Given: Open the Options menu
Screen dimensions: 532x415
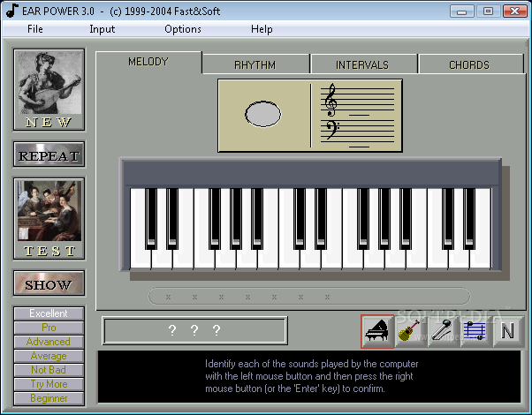Looking at the screenshot, I should [183, 29].
